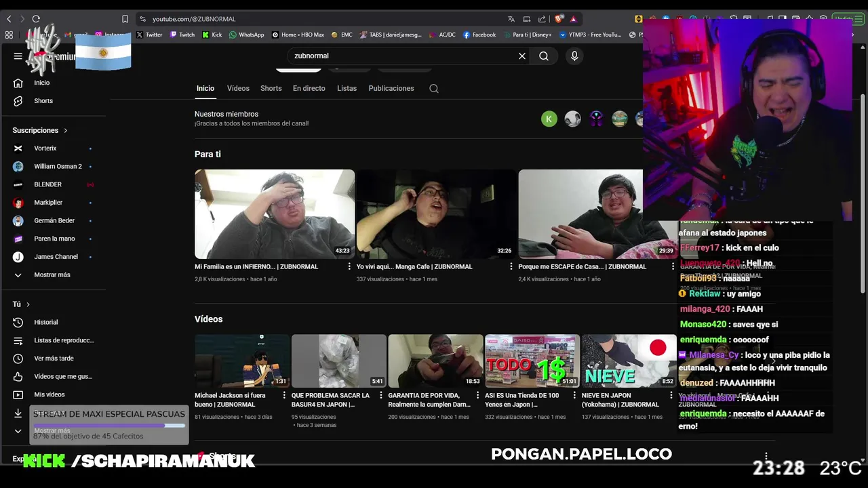Open options for QUE PROBLEMA SACAR video
868x488 pixels.
tap(381, 395)
